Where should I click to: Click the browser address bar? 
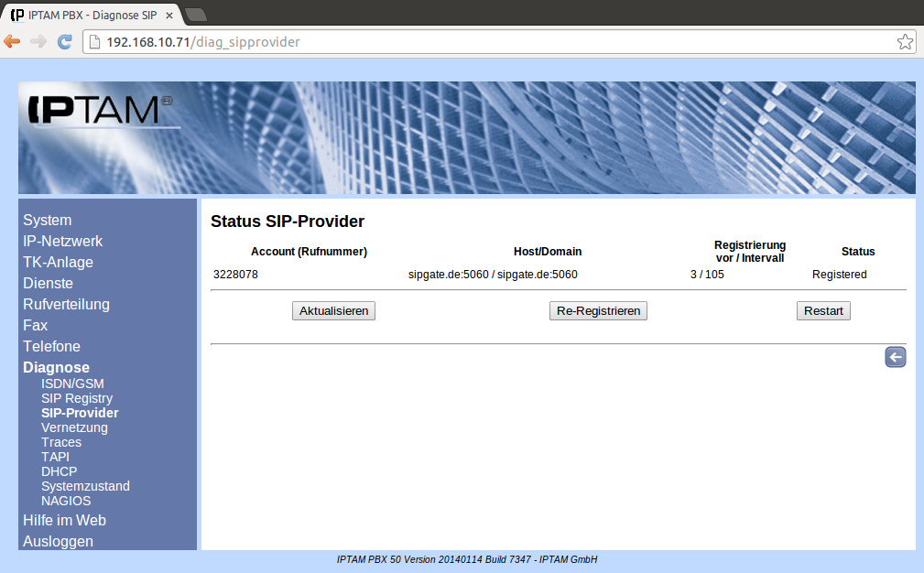pos(495,42)
